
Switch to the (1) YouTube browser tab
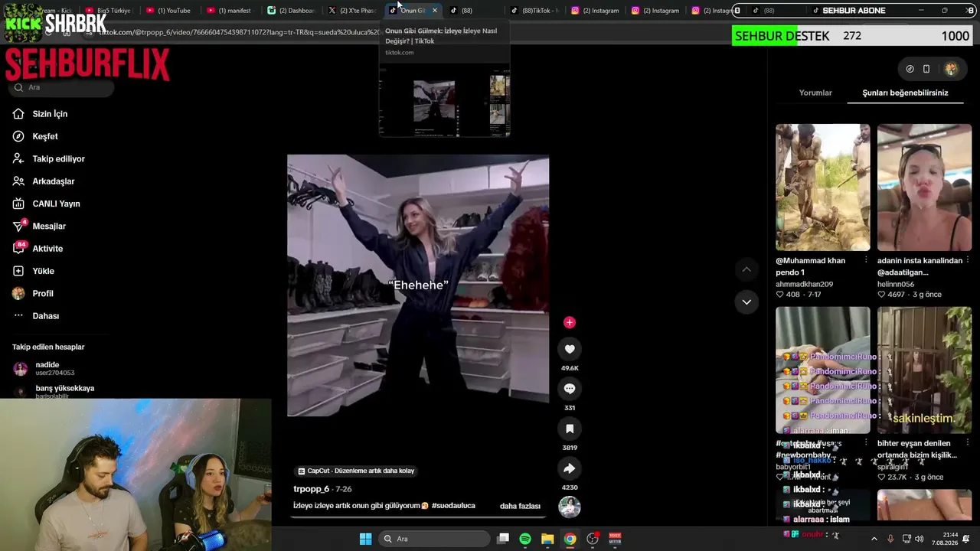[168, 11]
